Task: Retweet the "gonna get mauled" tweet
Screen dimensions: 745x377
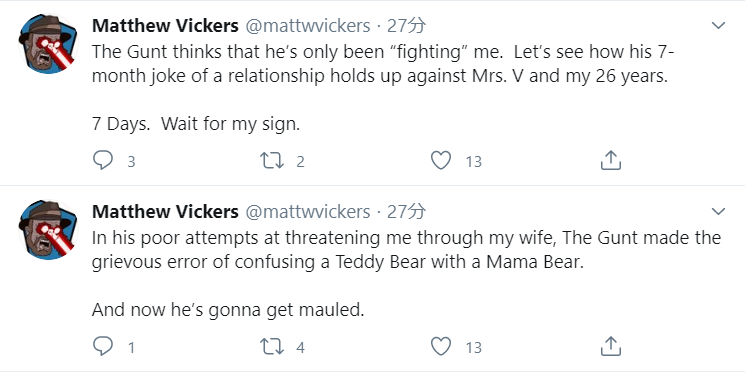Action: click(x=272, y=347)
